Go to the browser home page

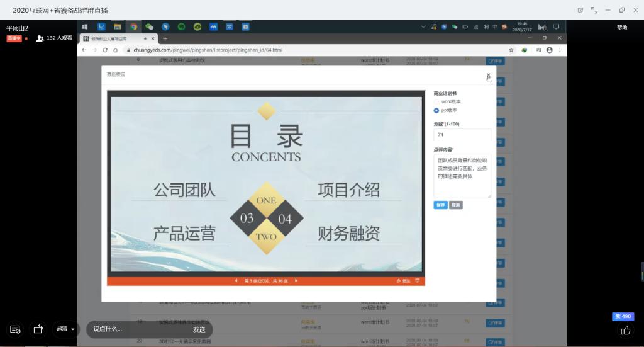coord(116,50)
